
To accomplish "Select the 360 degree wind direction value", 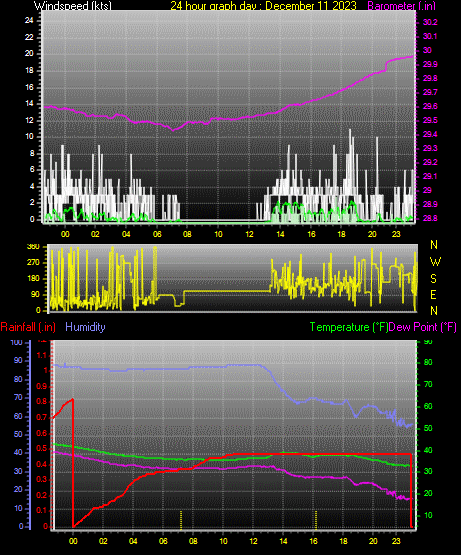I will (x=33, y=247).
